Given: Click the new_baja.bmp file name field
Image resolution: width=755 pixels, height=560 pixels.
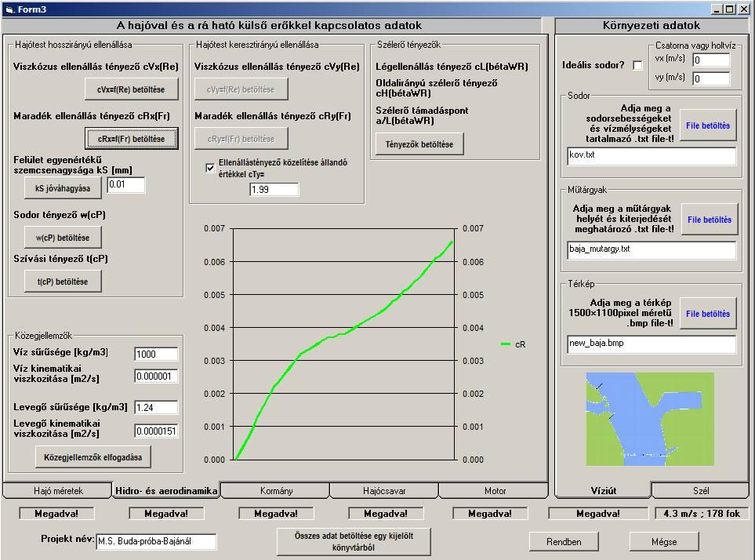Looking at the screenshot, I should [x=652, y=344].
